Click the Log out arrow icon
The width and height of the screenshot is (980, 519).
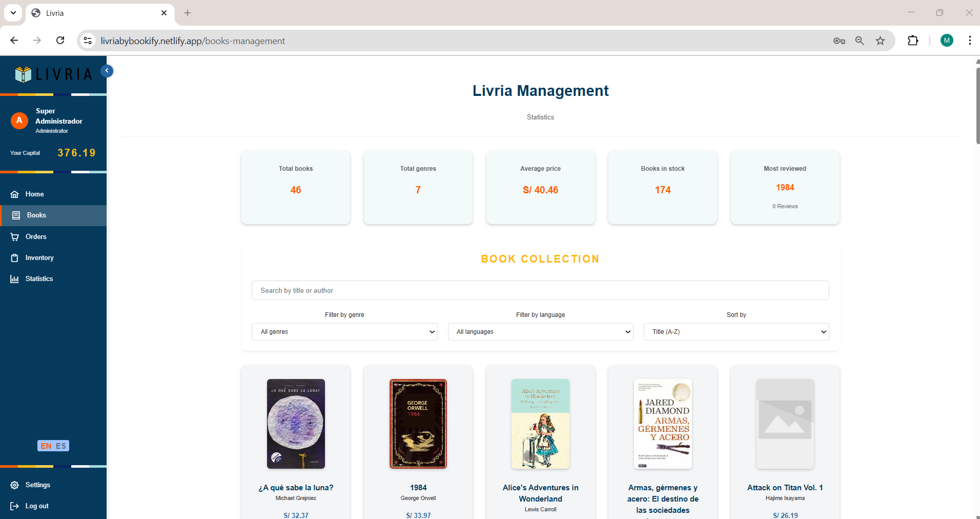pyautogui.click(x=15, y=506)
